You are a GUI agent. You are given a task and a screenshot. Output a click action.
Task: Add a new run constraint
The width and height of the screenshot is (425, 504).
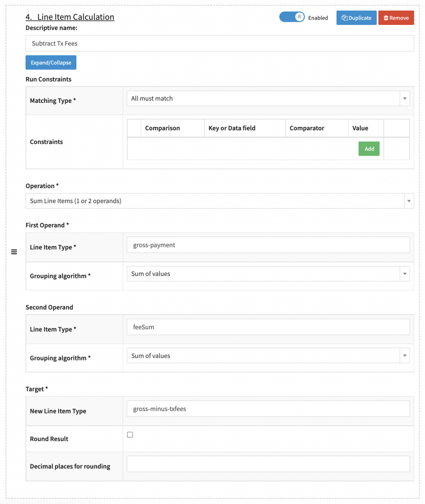click(x=369, y=149)
